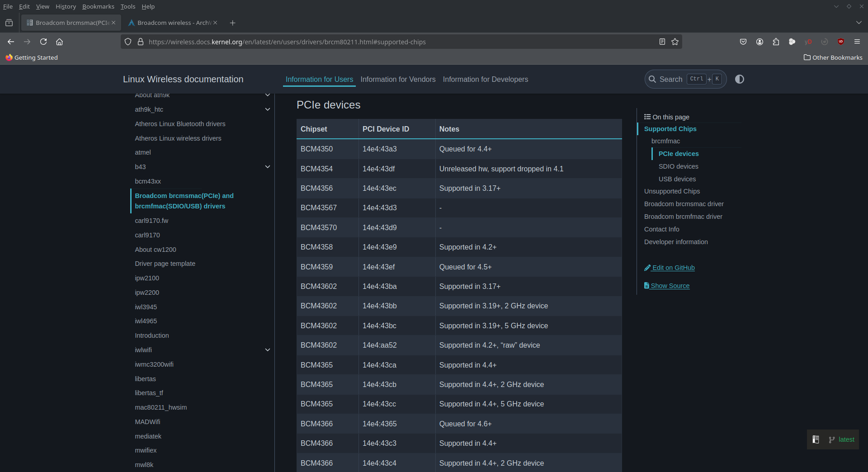This screenshot has width=868, height=472.
Task: Click the forward navigation arrow
Action: 27,42
